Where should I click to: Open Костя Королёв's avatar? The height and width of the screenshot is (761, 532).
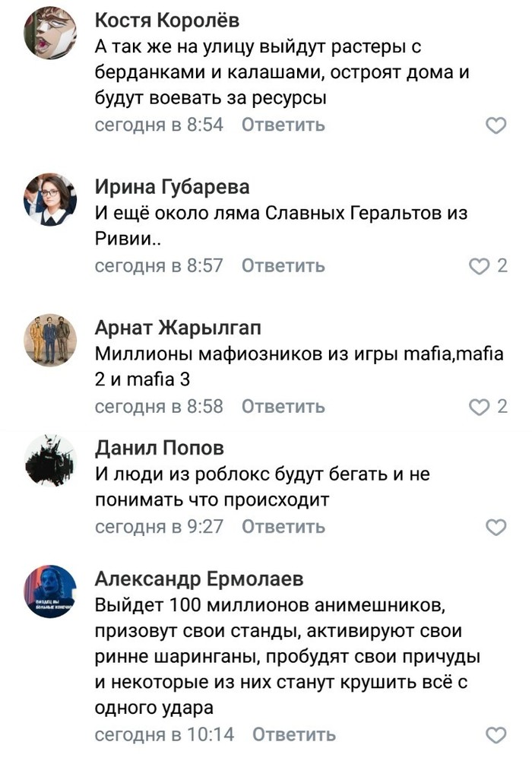pos(51,33)
